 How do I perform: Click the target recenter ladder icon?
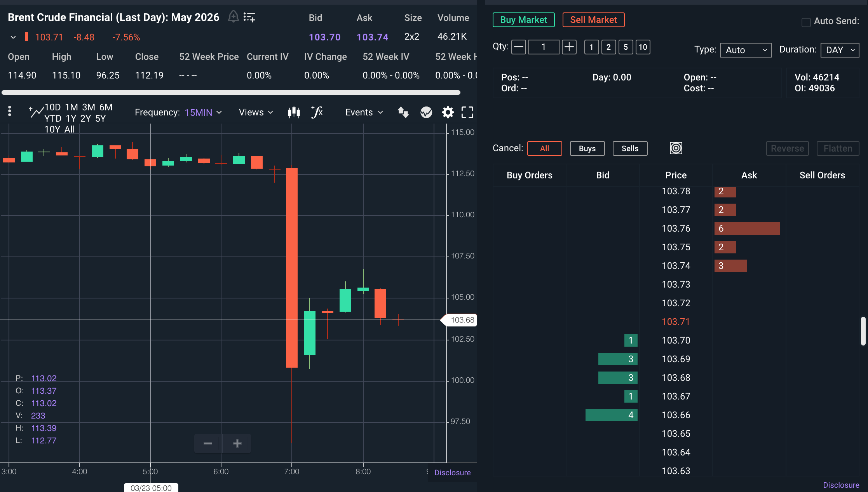676,148
